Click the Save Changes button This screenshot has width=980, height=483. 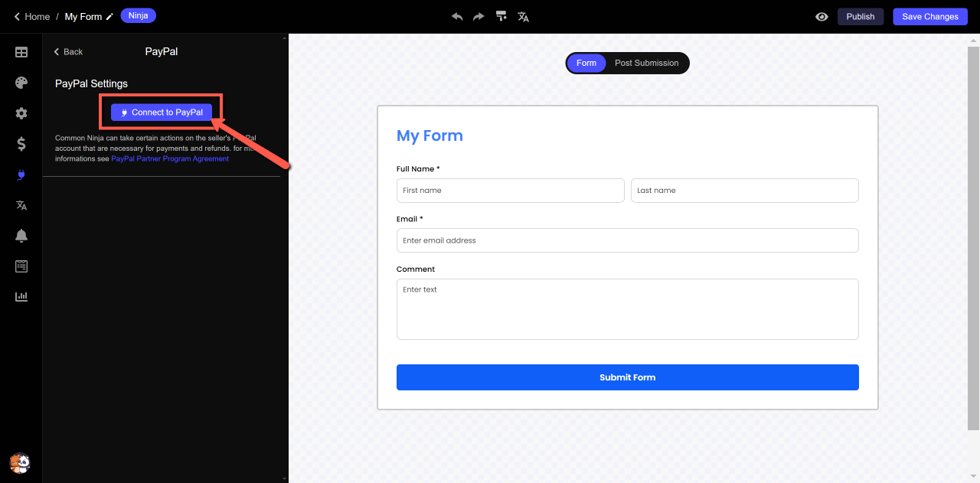930,16
